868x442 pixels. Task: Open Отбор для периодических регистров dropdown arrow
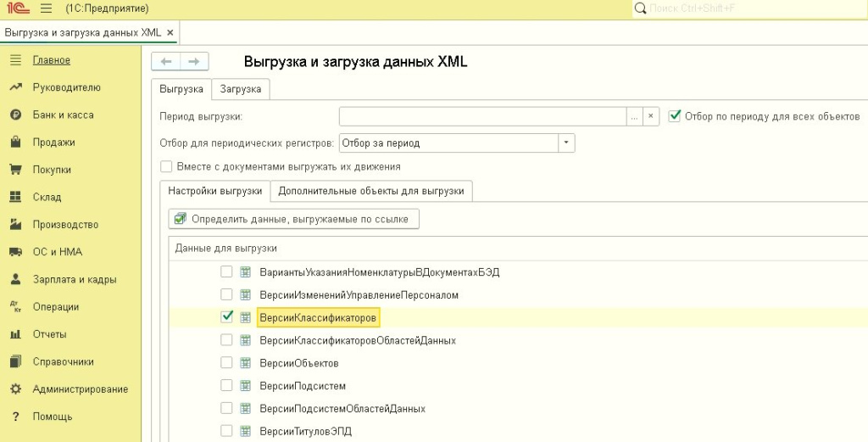pos(566,143)
